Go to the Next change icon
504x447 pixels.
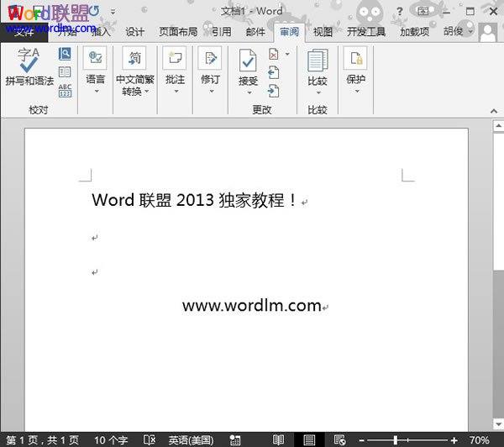(x=274, y=91)
